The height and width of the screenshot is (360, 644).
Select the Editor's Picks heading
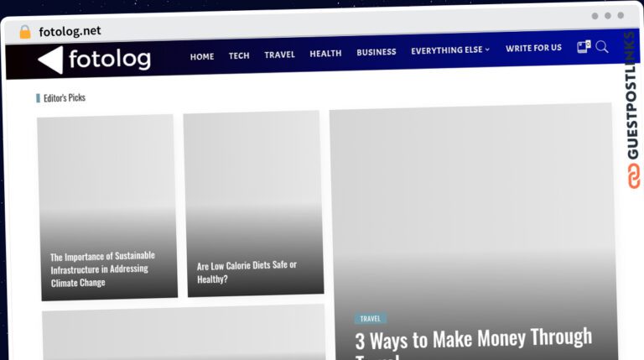65,98
